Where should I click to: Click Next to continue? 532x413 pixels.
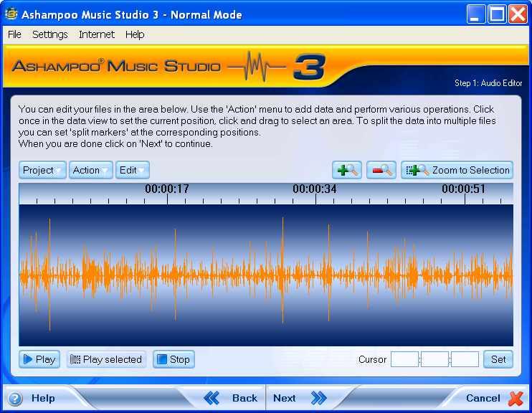coord(298,398)
